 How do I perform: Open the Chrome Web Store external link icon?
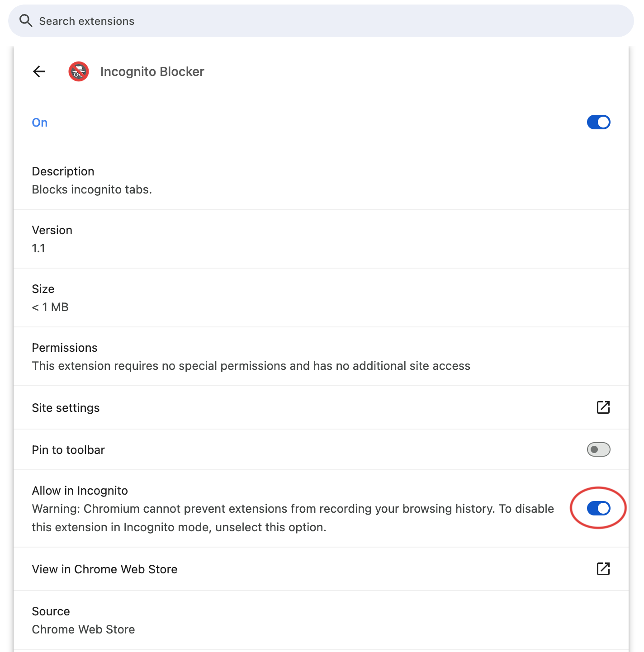pyautogui.click(x=603, y=569)
